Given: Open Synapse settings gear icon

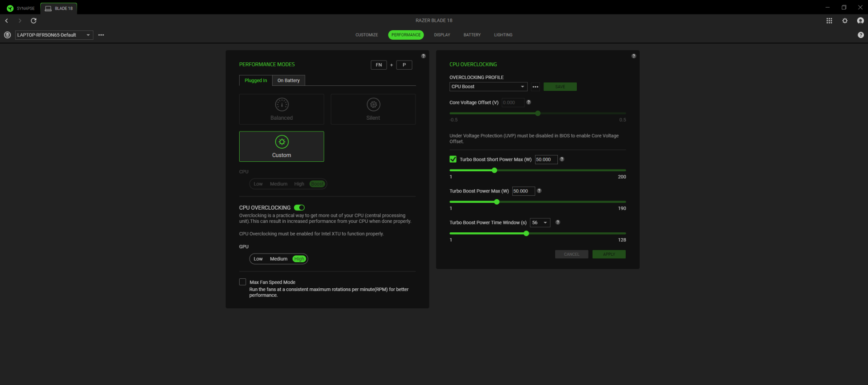Looking at the screenshot, I should click(845, 21).
